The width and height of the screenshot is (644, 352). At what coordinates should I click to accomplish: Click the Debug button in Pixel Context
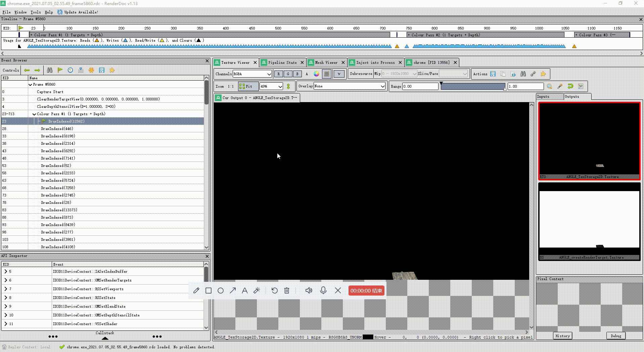(616, 336)
